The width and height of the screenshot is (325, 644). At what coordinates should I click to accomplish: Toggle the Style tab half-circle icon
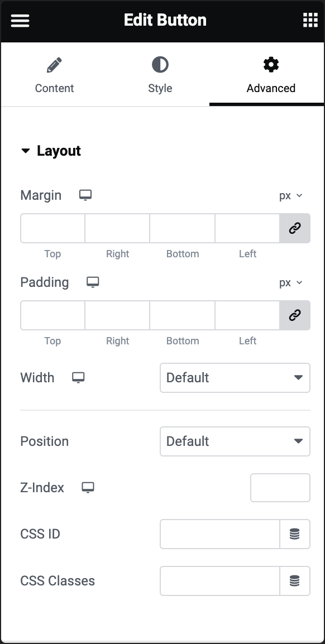pos(160,64)
